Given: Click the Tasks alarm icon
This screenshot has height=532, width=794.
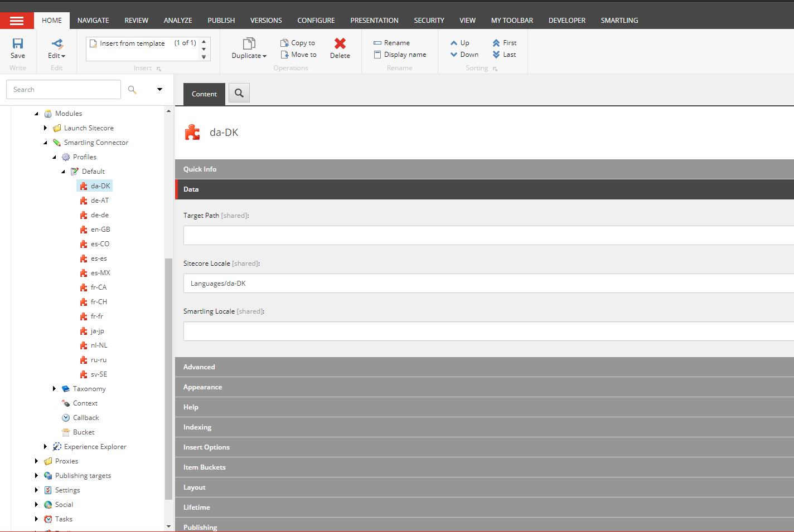Looking at the screenshot, I should 48,519.
